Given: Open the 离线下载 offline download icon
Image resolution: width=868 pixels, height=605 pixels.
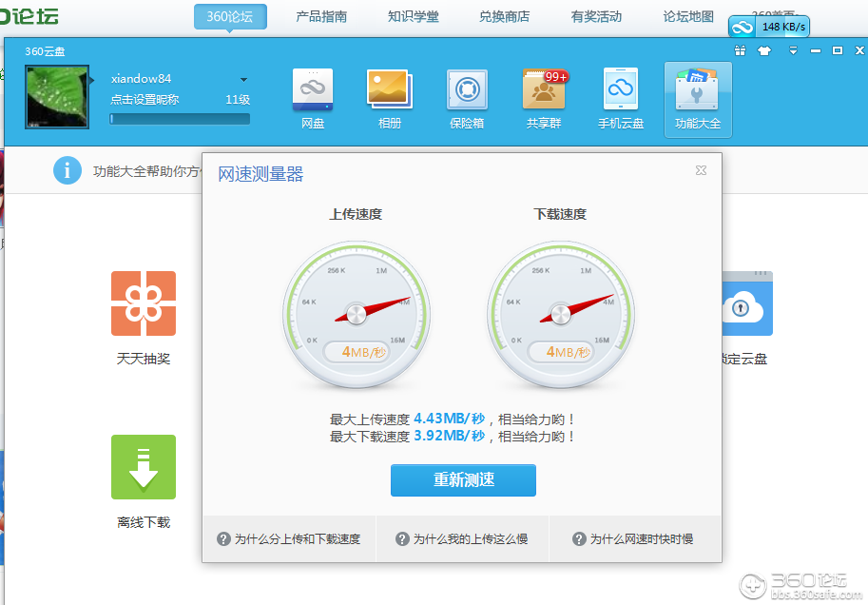Looking at the screenshot, I should (x=143, y=467).
